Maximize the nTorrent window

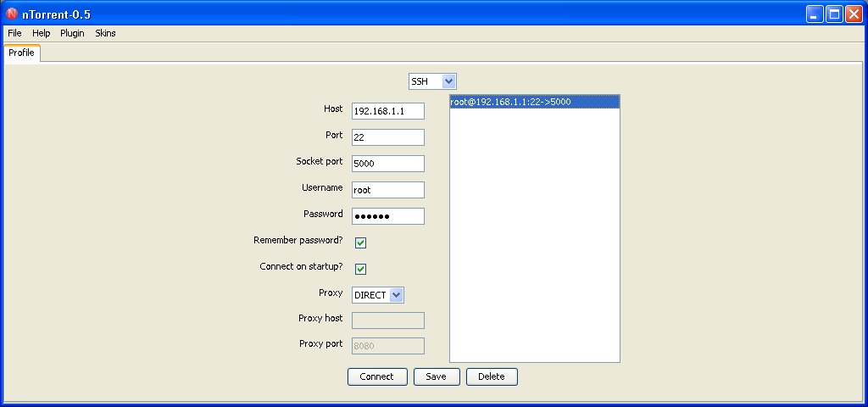pos(834,14)
